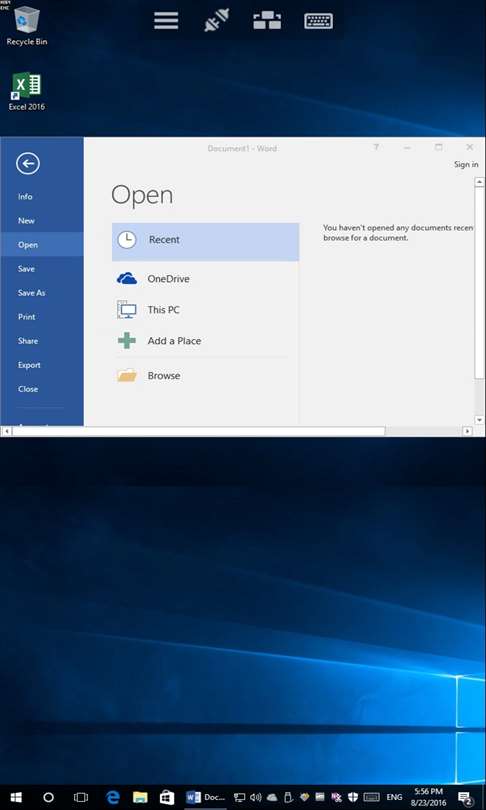Click the network tray icon

click(x=239, y=798)
